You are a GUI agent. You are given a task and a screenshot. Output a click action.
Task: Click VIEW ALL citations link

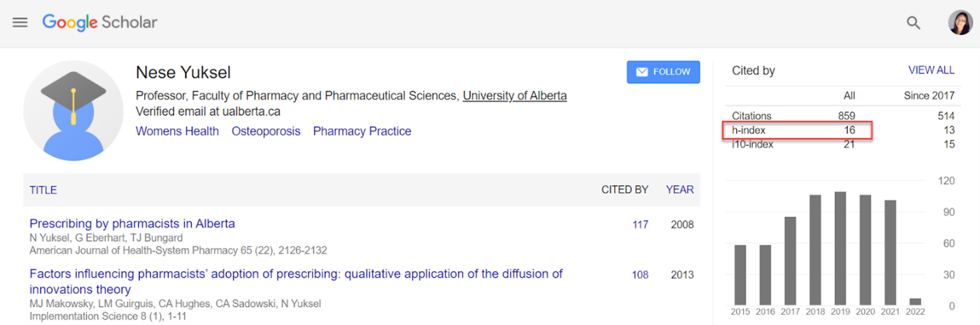pyautogui.click(x=931, y=70)
